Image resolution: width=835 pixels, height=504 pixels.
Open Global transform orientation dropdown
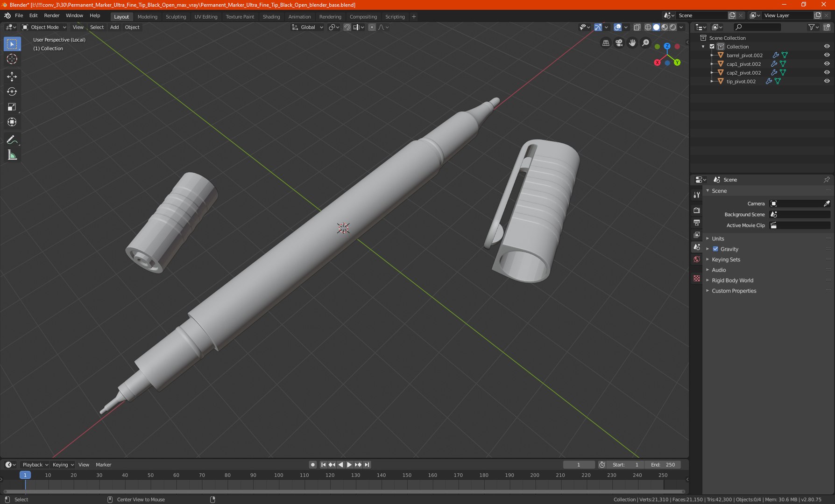pos(307,27)
